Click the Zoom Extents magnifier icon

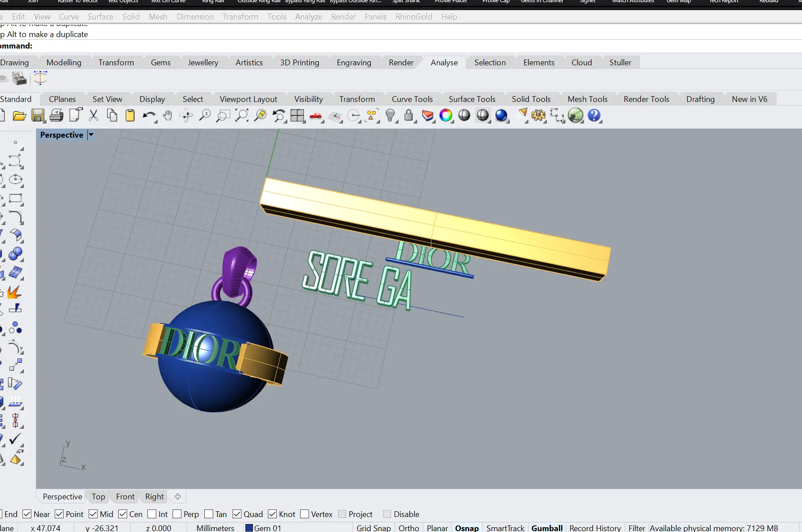[241, 116]
